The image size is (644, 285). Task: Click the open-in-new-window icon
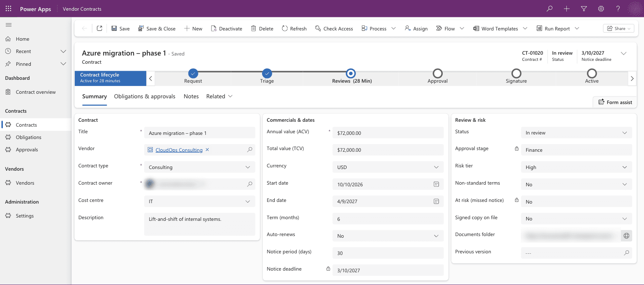99,28
